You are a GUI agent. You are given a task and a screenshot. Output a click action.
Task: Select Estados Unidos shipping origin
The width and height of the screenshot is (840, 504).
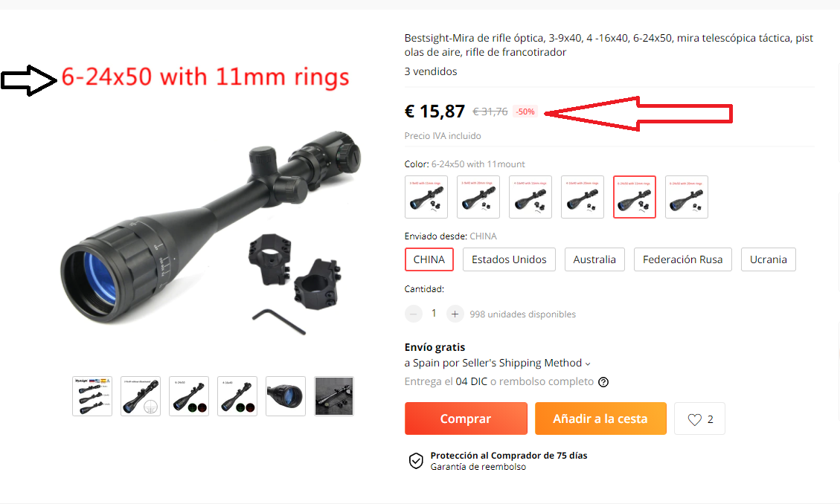(x=509, y=259)
